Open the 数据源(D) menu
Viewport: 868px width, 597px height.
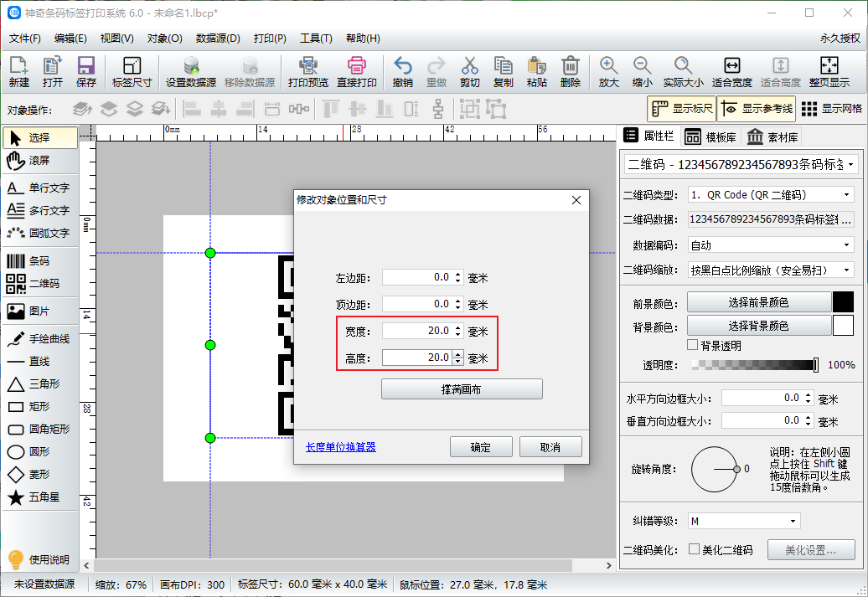[218, 39]
